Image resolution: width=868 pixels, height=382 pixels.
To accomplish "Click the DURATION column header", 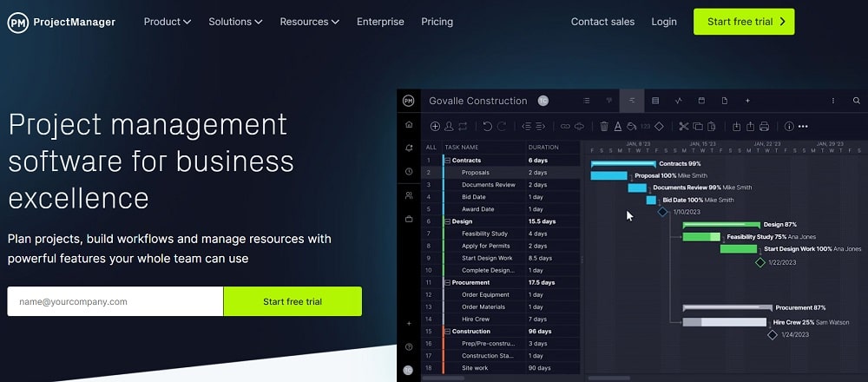I will point(543,148).
